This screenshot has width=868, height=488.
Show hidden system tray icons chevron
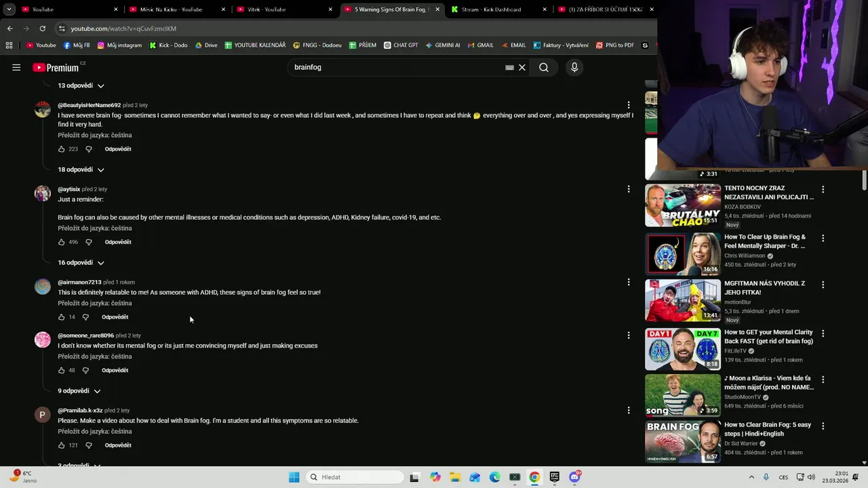pos(751,477)
